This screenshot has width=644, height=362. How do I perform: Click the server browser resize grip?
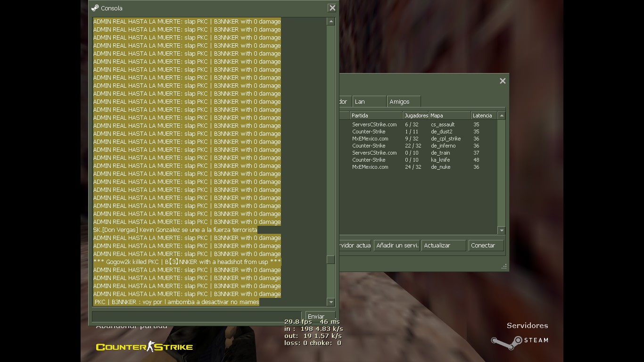tap(504, 267)
